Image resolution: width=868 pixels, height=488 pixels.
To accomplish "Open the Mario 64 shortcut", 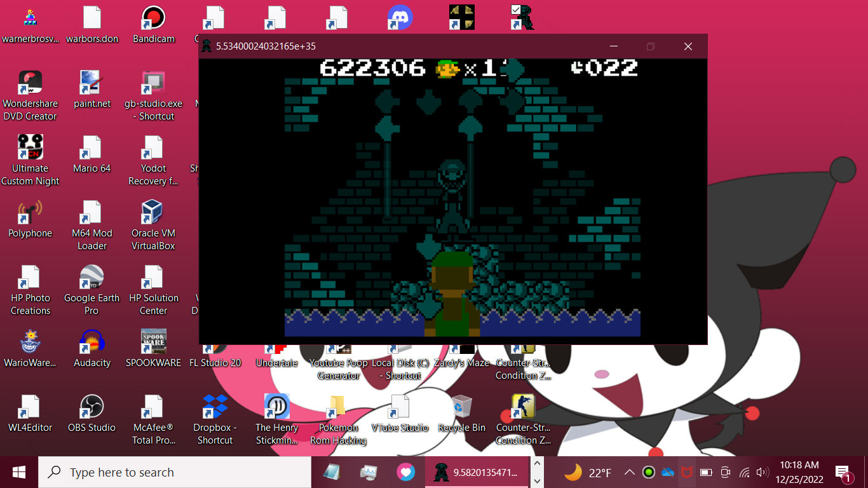I will [x=92, y=154].
